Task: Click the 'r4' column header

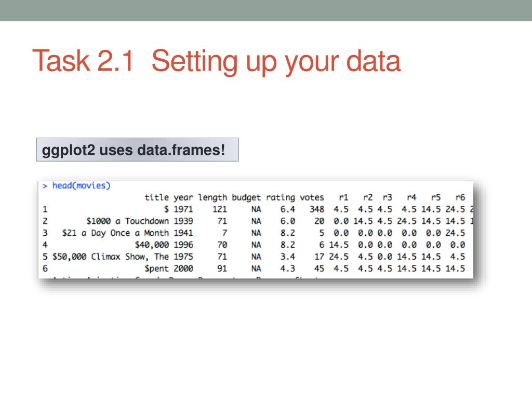Action: point(411,197)
